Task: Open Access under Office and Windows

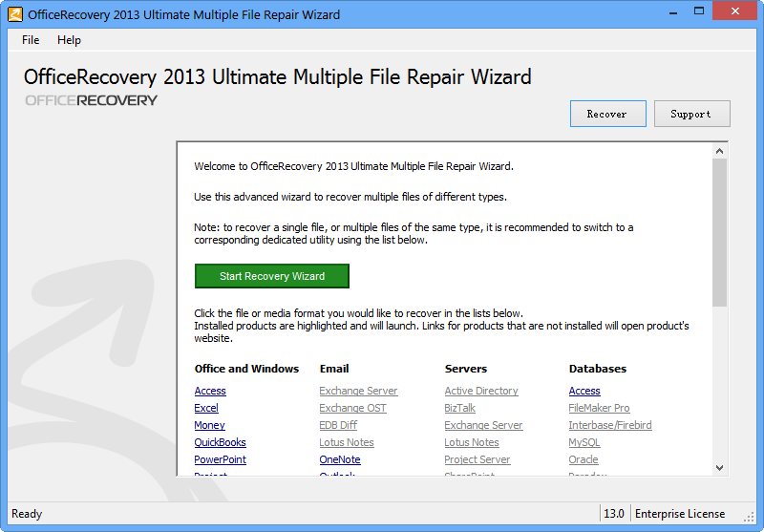Action: pos(210,391)
